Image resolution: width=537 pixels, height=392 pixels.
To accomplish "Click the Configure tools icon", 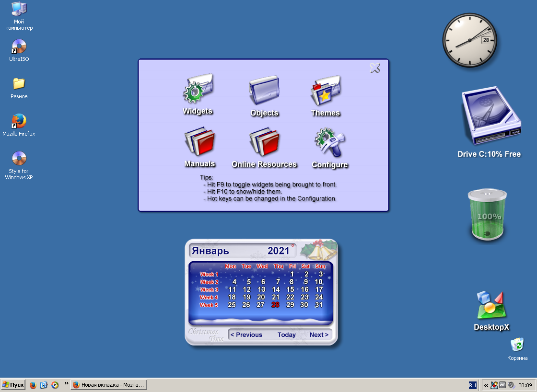I will [x=329, y=143].
